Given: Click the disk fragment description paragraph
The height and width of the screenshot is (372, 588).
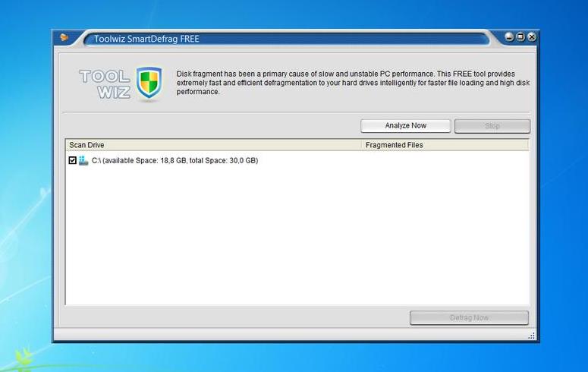Looking at the screenshot, I should coord(353,83).
